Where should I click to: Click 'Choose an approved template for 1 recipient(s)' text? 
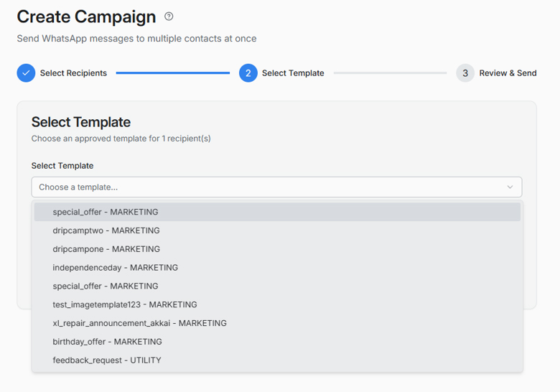point(121,139)
